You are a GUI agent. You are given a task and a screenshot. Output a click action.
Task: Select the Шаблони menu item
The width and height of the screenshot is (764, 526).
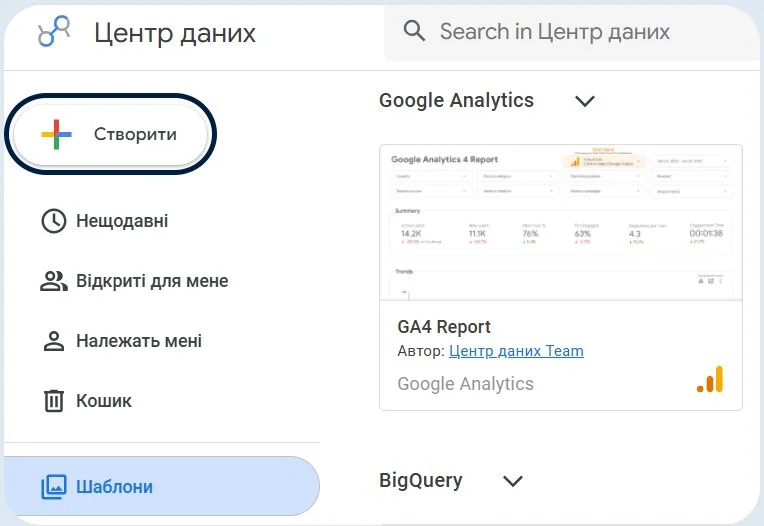[162, 486]
